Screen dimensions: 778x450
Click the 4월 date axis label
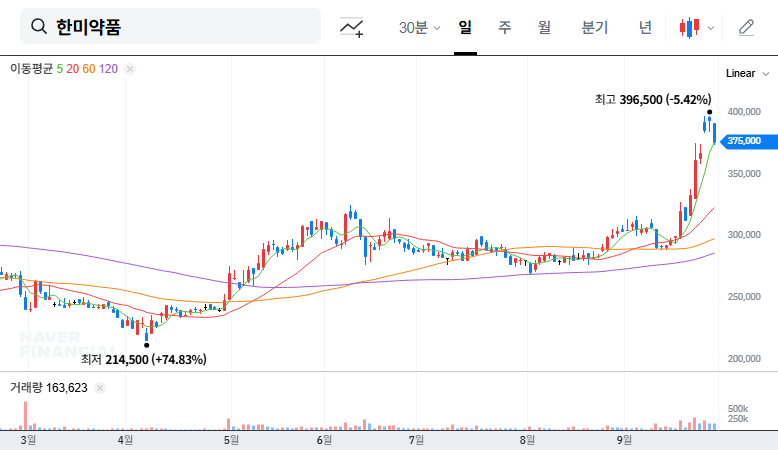pos(125,440)
